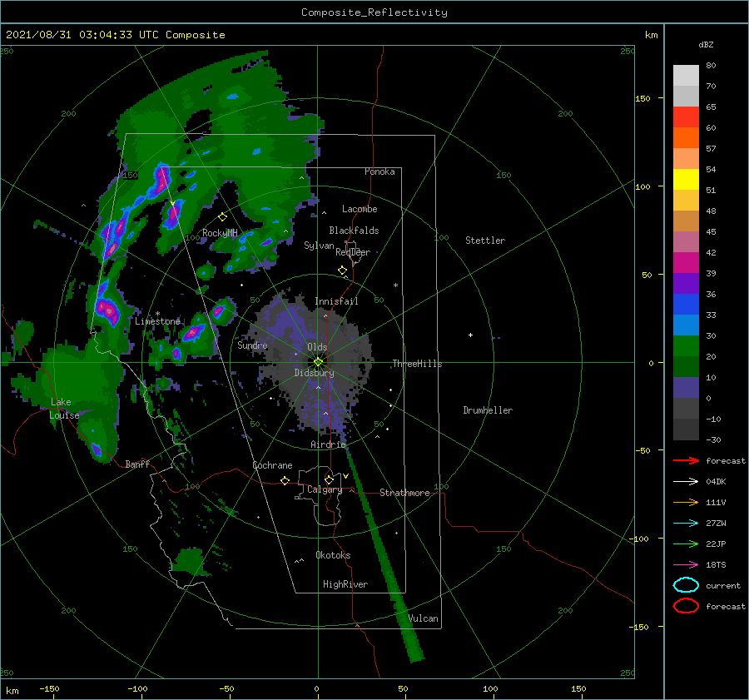Select the bright yellow 54 dBZ swatch
This screenshot has height=700, width=749.
[x=686, y=179]
